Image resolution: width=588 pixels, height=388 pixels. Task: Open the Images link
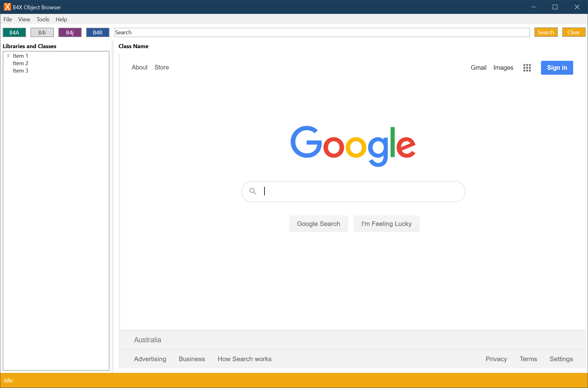pyautogui.click(x=503, y=68)
